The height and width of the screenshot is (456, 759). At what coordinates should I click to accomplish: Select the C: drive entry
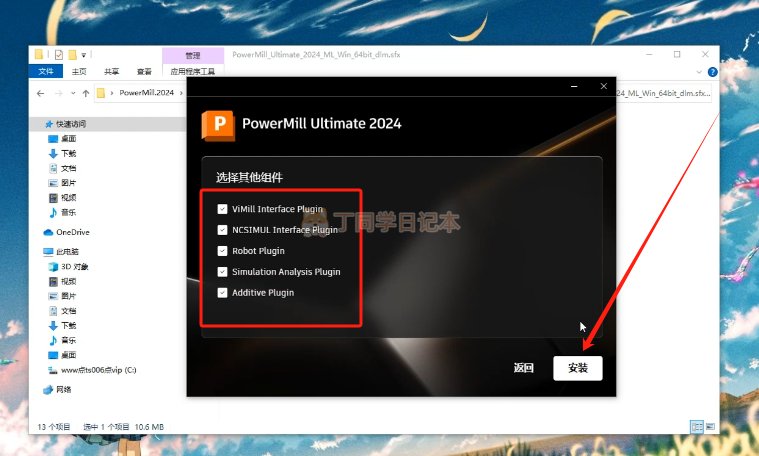pos(98,370)
